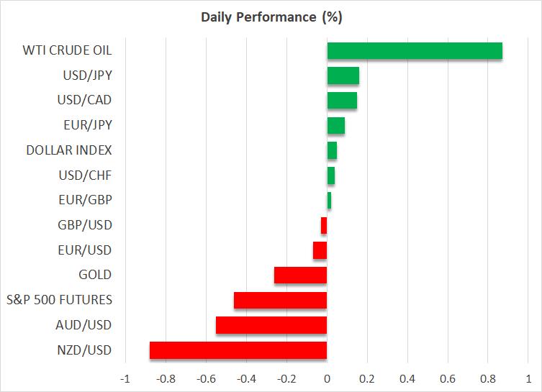The width and height of the screenshot is (542, 392).
Task: Click the WTI CRUDE OIL axis label
Action: tap(68, 51)
